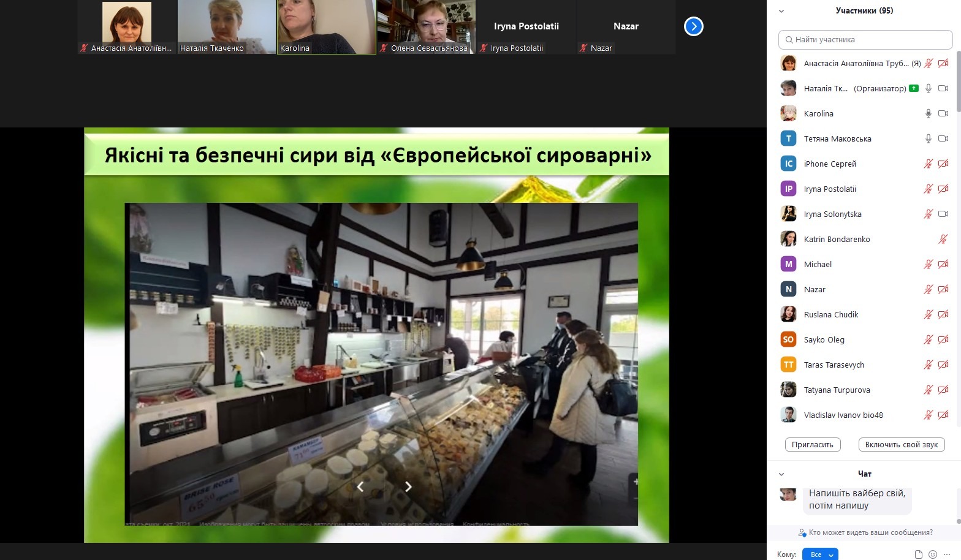Select Karolina's video thumbnail
Screen dimensions: 961x560
pos(327,27)
